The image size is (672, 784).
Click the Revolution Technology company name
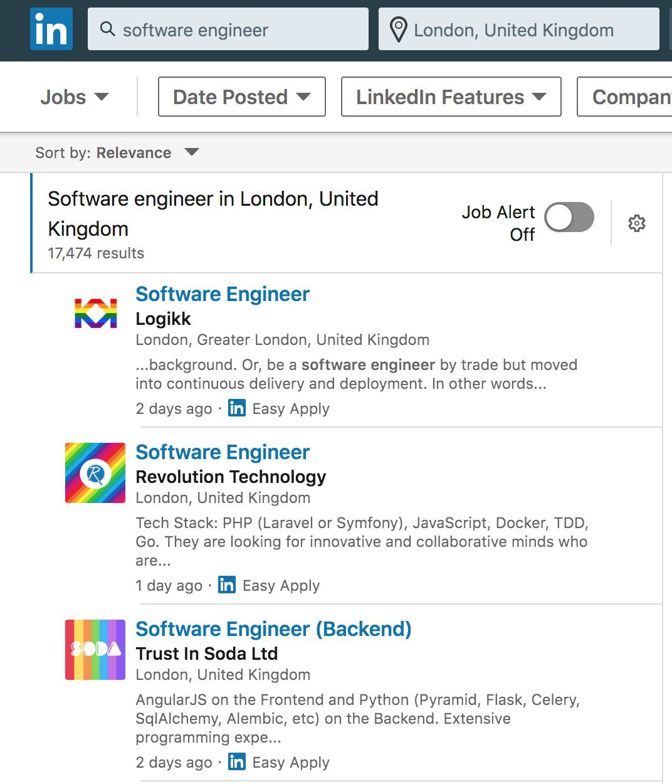point(231,477)
